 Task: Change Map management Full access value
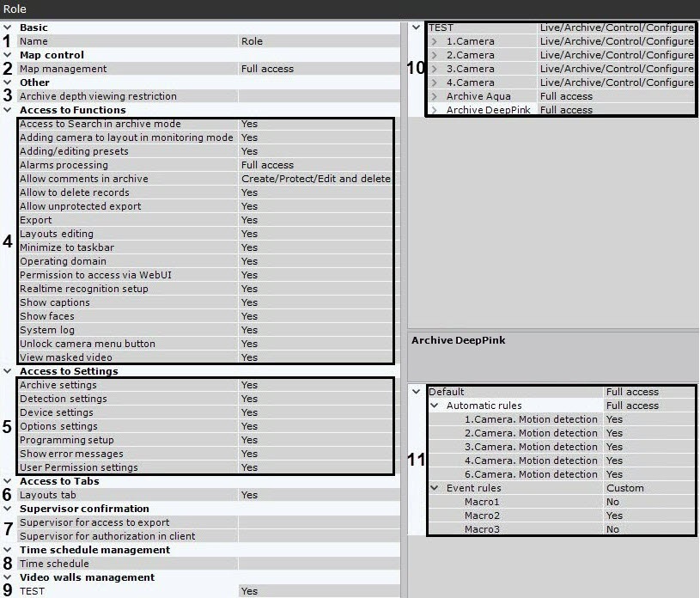(x=319, y=69)
